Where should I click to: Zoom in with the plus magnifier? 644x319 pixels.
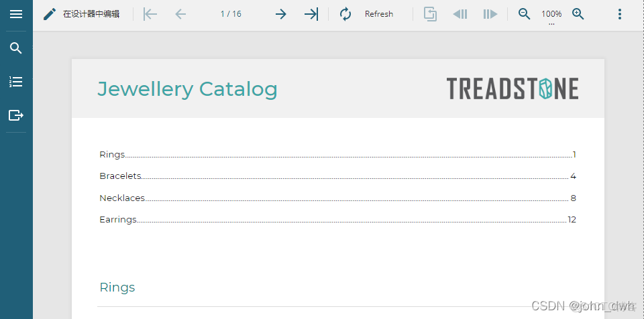coord(578,14)
